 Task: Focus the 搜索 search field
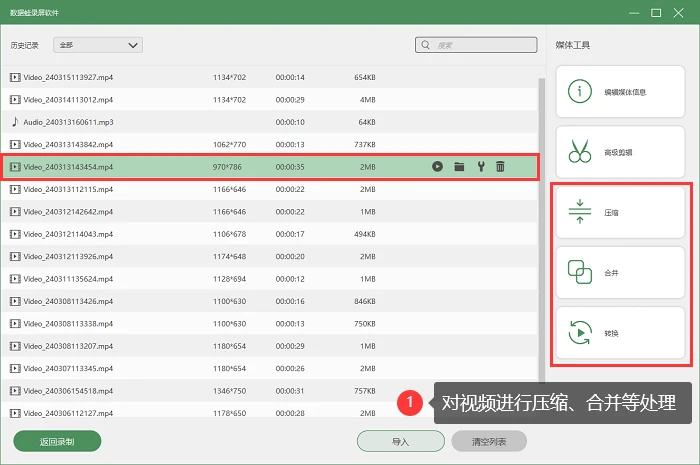(476, 45)
